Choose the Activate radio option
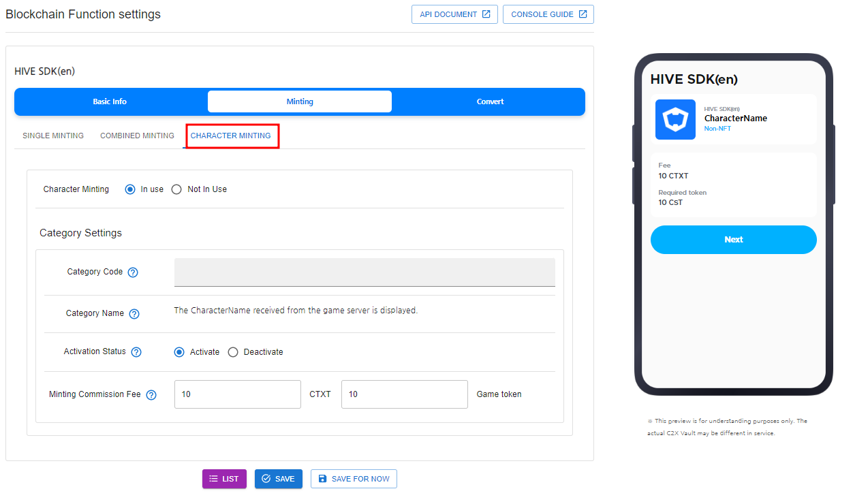853x504 pixels. (x=179, y=352)
